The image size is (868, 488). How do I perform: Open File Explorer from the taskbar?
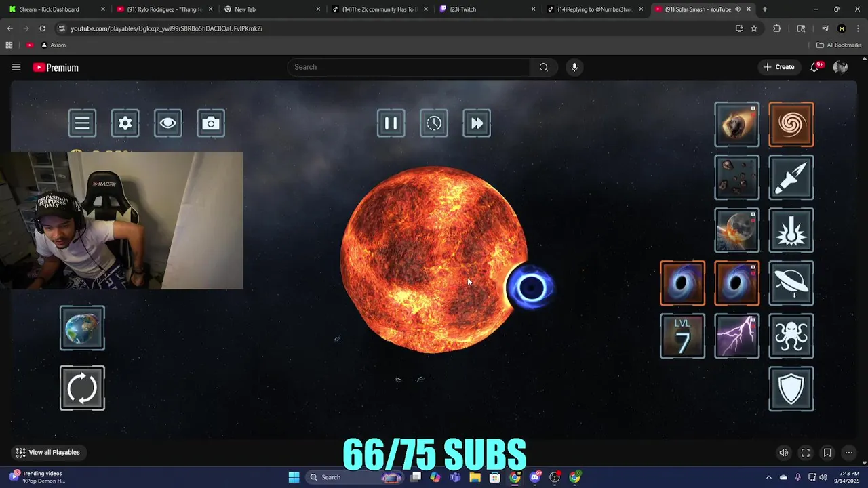point(475,477)
